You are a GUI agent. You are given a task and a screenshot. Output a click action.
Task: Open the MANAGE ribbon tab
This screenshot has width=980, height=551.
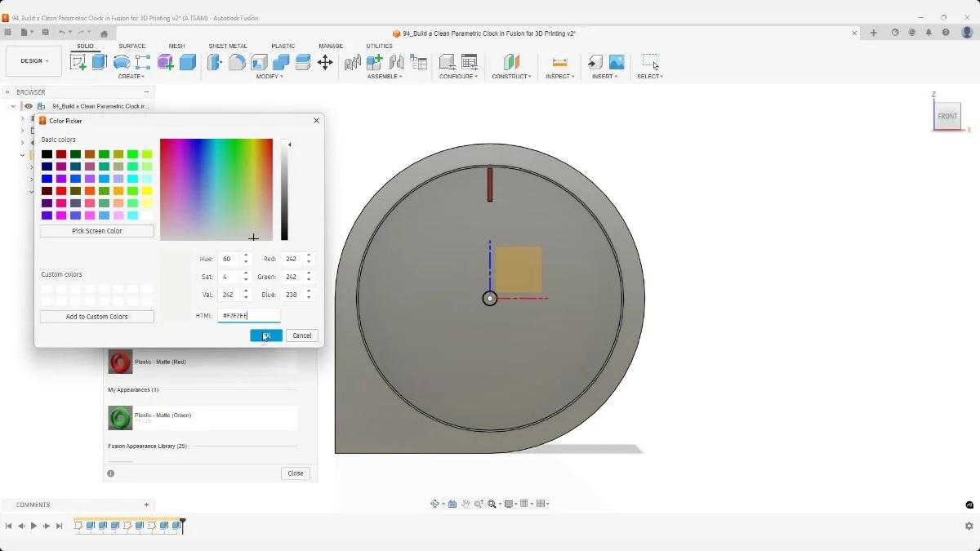331,46
